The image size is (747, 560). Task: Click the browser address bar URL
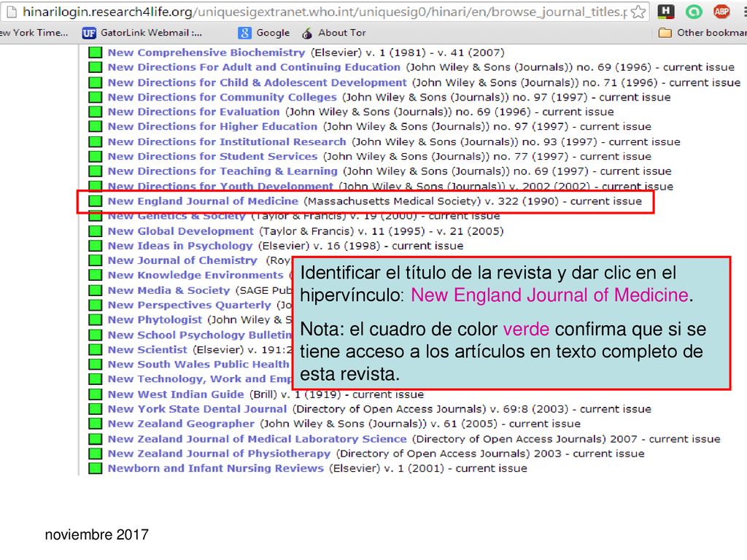click(324, 12)
